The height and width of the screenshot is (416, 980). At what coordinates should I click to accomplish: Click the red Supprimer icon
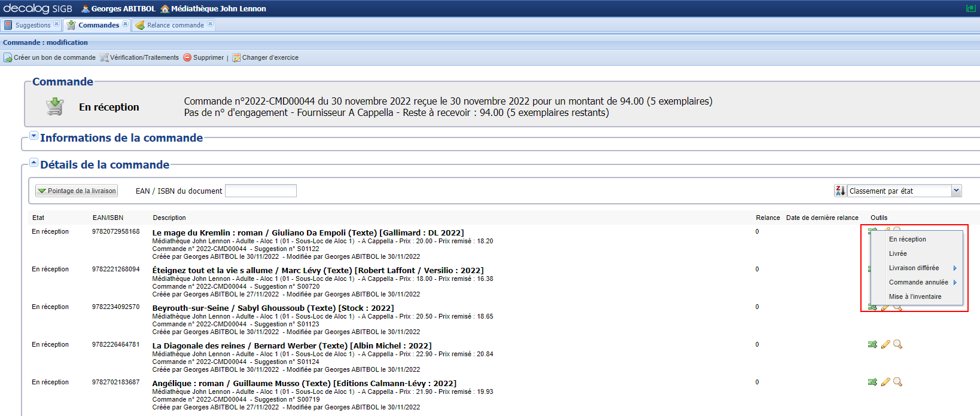pyautogui.click(x=187, y=57)
